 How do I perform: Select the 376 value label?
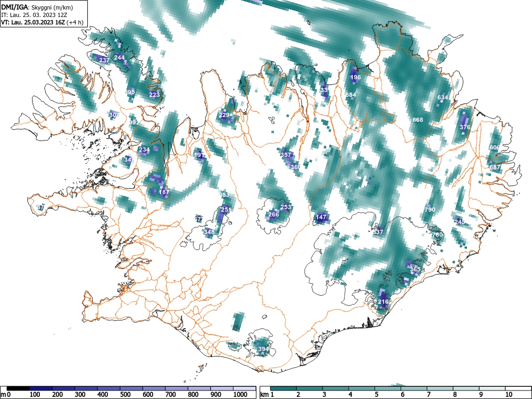(x=465, y=127)
